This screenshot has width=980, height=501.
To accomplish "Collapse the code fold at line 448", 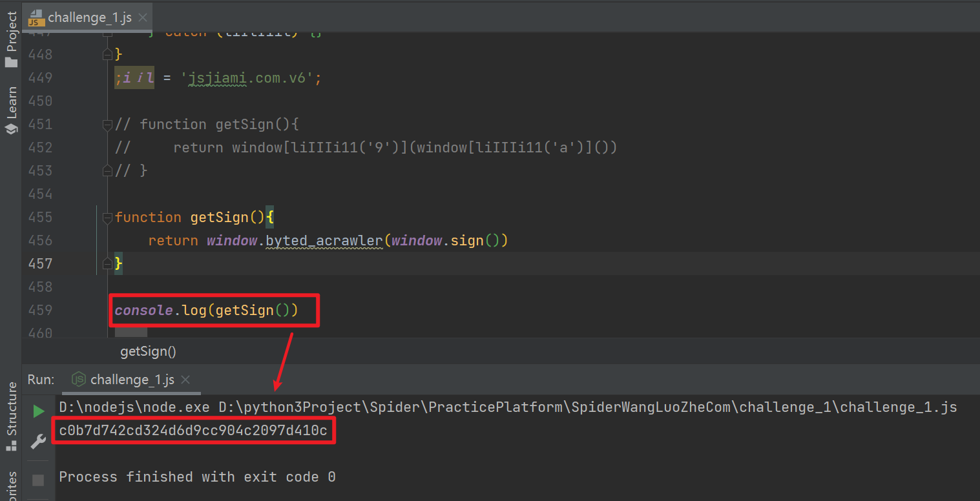I will click(x=107, y=54).
